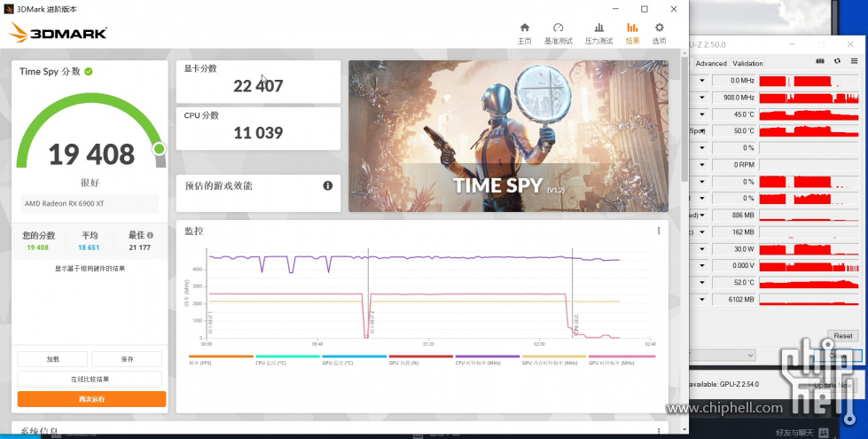This screenshot has width=868, height=439.
Task: Expand GPU-Z dropdown for 908.0 MHz row
Action: (x=702, y=98)
